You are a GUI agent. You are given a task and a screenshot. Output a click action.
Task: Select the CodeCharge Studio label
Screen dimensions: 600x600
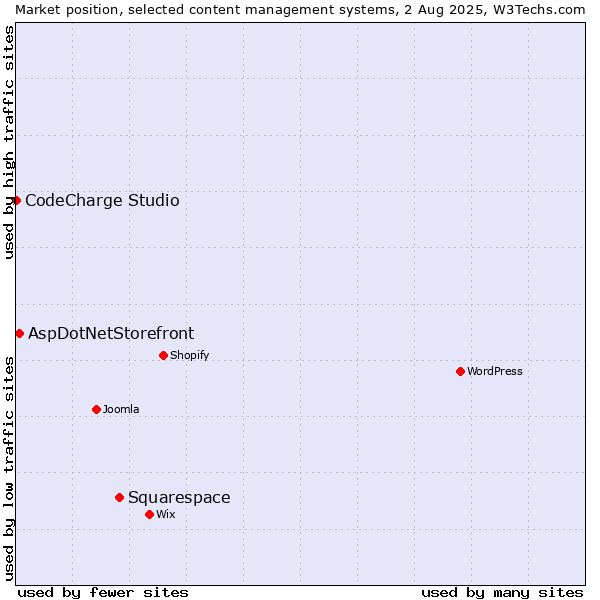pyautogui.click(x=102, y=201)
